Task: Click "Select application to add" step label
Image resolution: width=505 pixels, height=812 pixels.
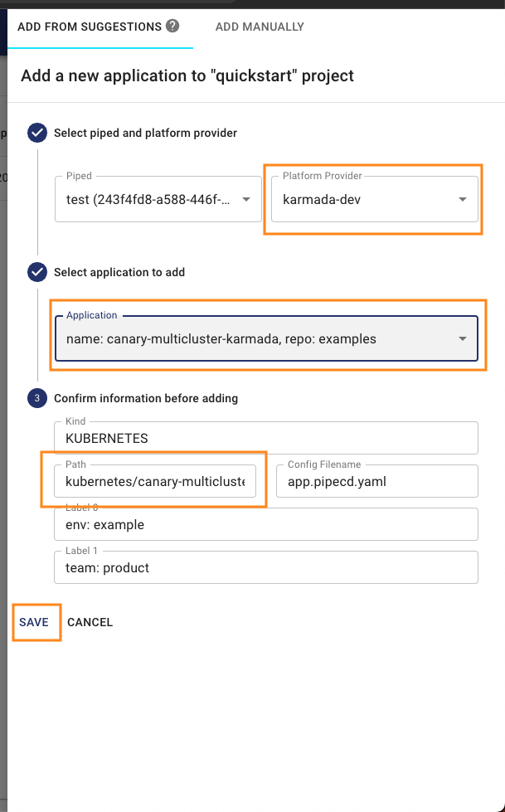Action: [119, 272]
